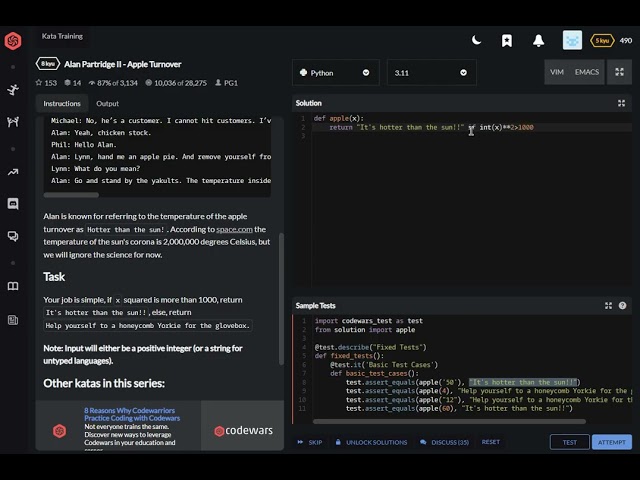This screenshot has width=640, height=480.
Task: Click the TEST button
Action: [569, 442]
